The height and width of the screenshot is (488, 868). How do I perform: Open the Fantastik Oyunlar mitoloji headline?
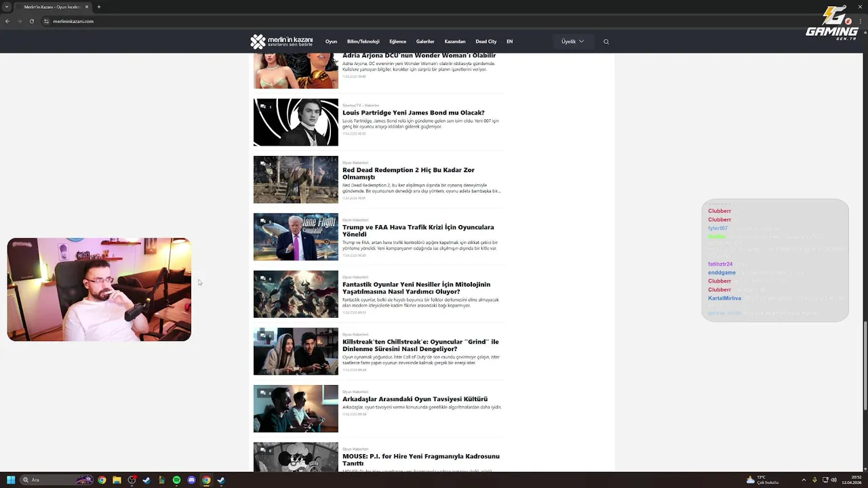[x=416, y=288]
